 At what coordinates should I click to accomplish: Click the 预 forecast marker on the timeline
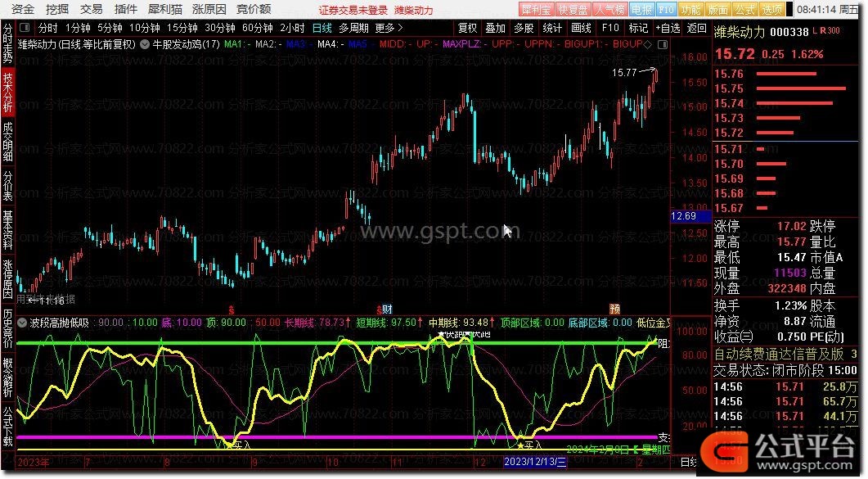614,309
